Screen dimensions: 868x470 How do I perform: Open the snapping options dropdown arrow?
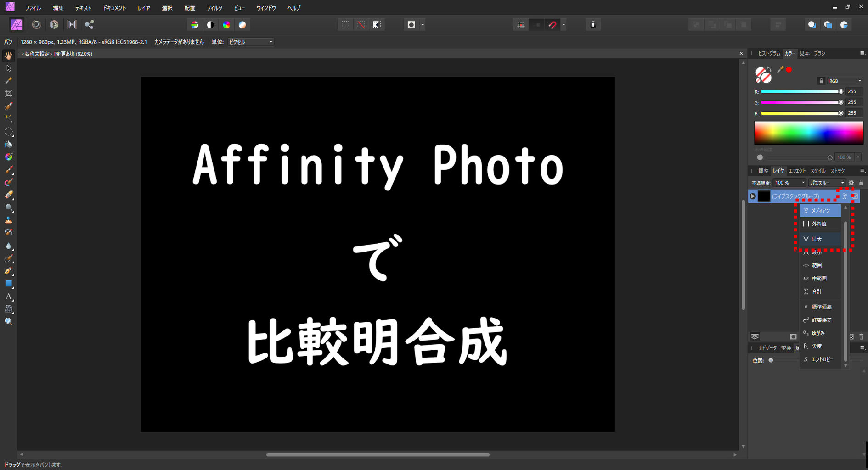(564, 25)
